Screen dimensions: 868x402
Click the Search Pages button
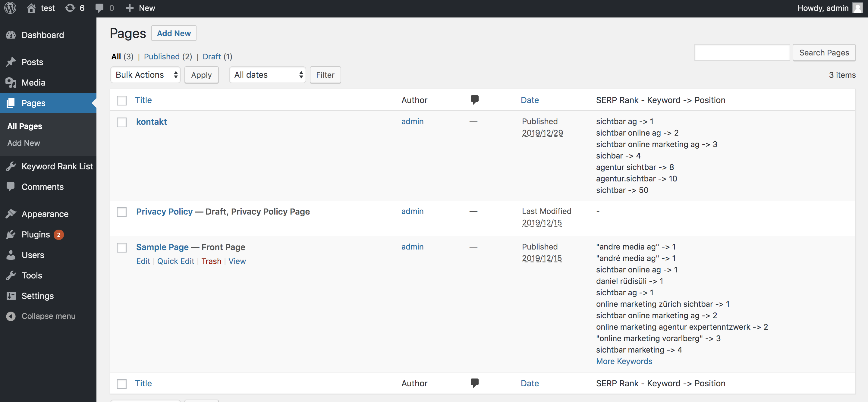click(x=824, y=52)
